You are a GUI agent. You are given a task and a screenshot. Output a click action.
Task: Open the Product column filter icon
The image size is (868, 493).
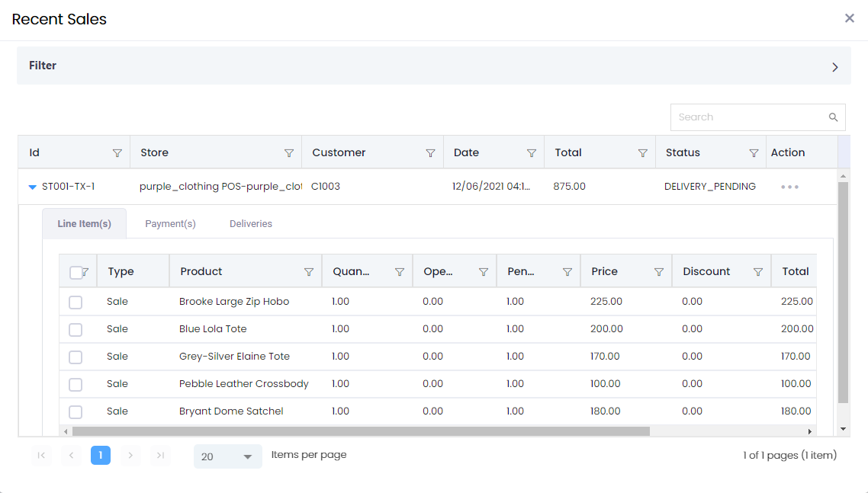pyautogui.click(x=309, y=272)
